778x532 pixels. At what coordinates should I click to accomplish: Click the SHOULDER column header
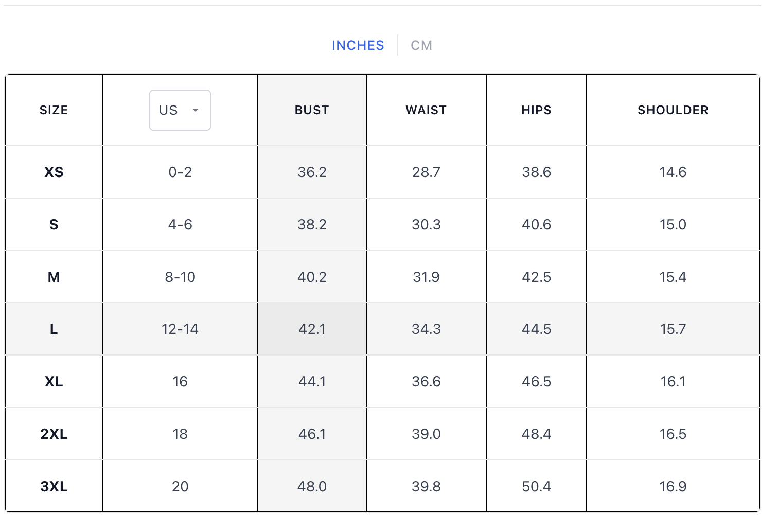click(x=673, y=110)
